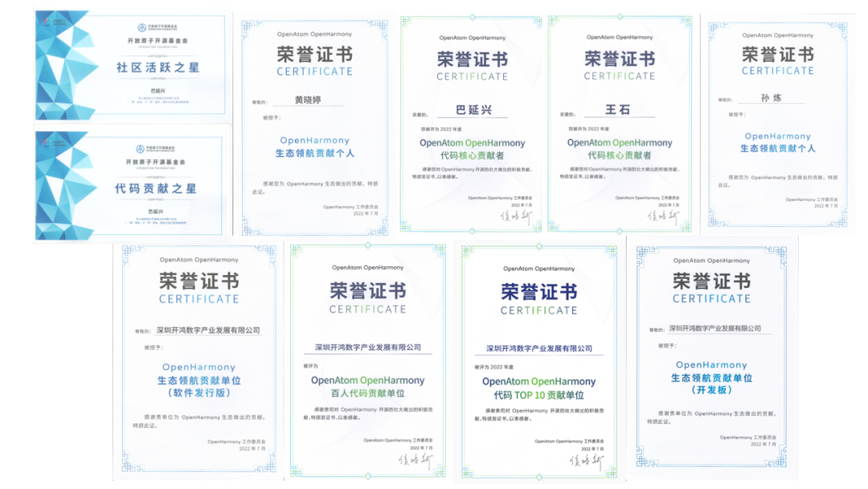Click 生态领航贡献个人 text on 孙炼's certificate
Screen dimensions: 868x489
(x=777, y=148)
